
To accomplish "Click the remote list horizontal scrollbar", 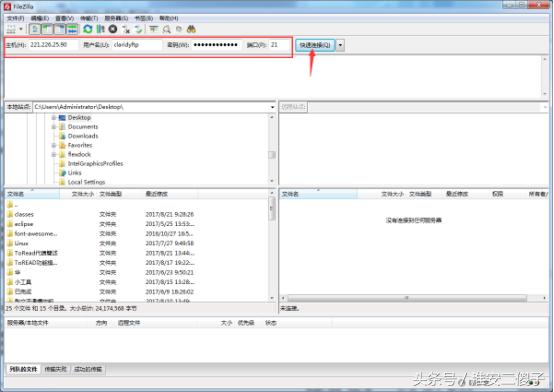I will click(x=407, y=298).
